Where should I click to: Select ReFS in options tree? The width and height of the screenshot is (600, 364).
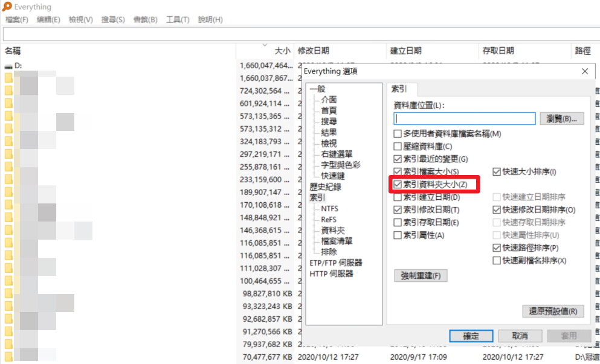click(x=329, y=220)
